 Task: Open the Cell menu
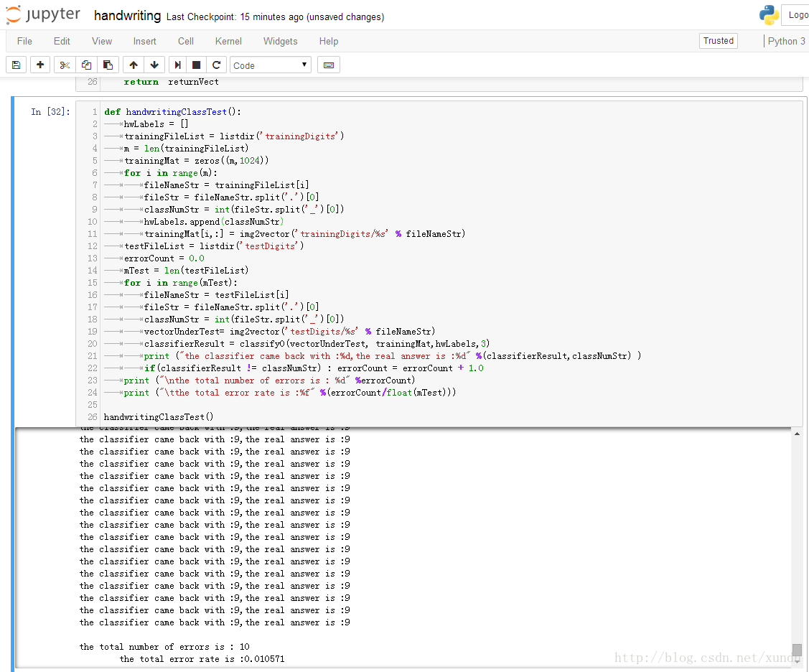(x=186, y=42)
